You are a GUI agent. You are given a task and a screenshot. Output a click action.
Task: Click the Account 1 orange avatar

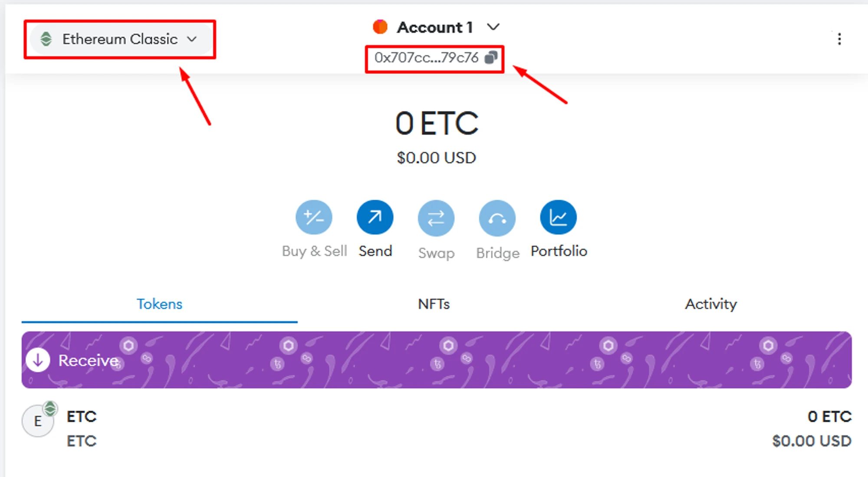point(380,27)
